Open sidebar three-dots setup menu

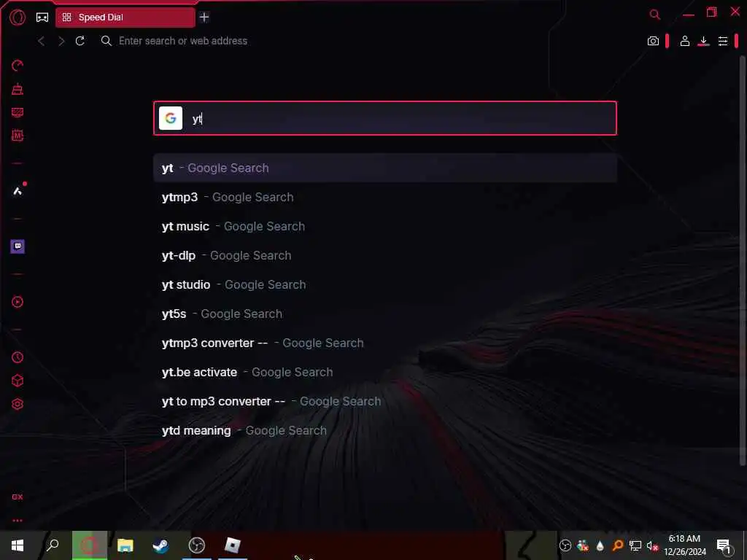tap(18, 521)
